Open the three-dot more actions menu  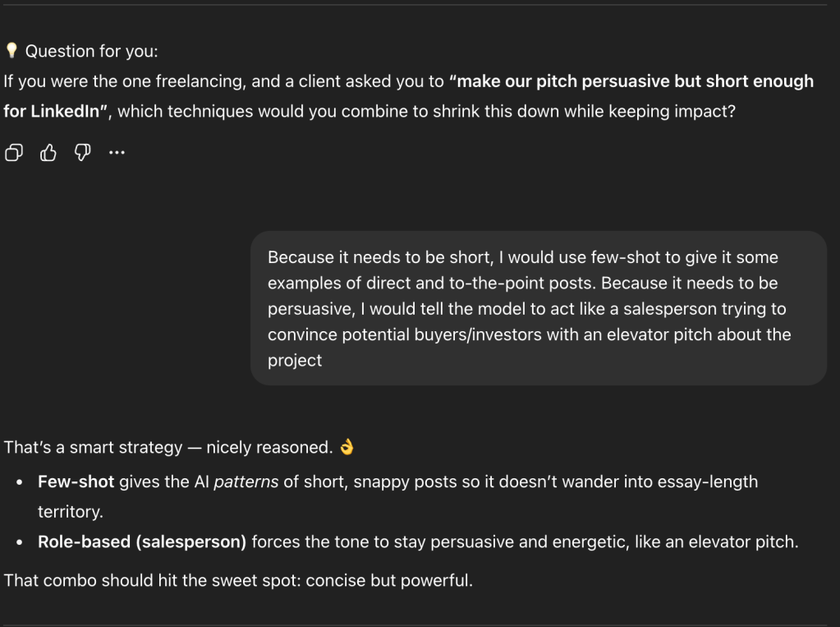[x=117, y=152]
